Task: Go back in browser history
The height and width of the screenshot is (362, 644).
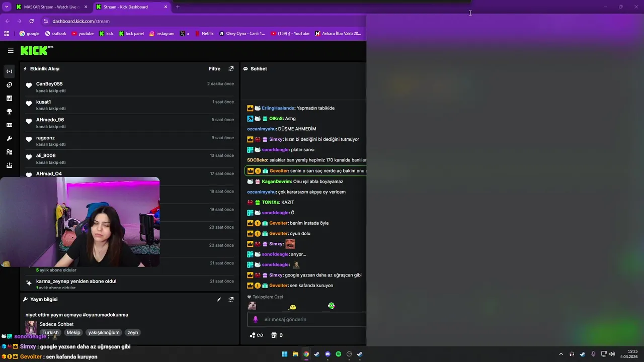Action: pyautogui.click(x=7, y=21)
